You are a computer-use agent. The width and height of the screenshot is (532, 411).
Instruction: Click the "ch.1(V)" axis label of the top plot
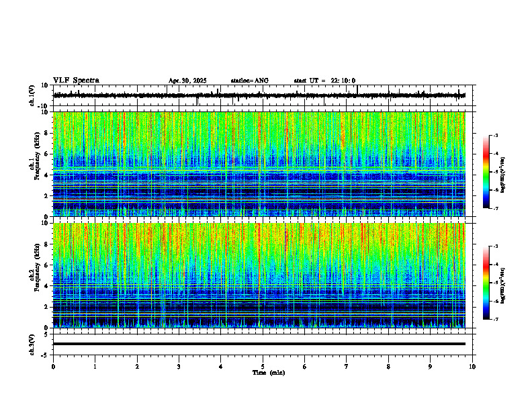point(32,95)
